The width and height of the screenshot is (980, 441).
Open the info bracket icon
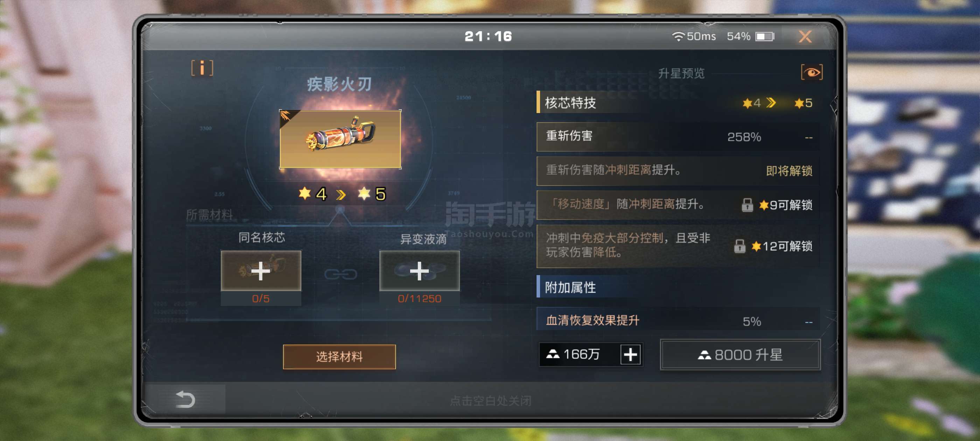coord(202,69)
